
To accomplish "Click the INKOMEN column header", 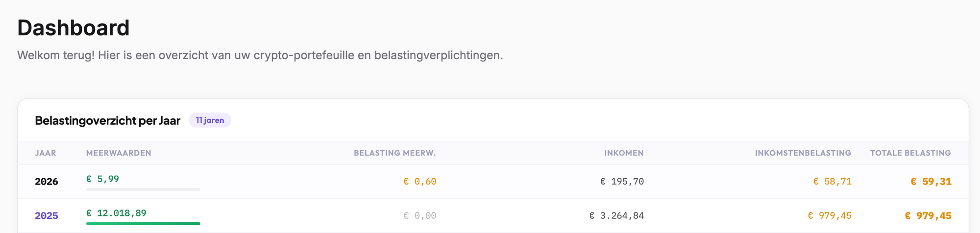I will [x=624, y=153].
